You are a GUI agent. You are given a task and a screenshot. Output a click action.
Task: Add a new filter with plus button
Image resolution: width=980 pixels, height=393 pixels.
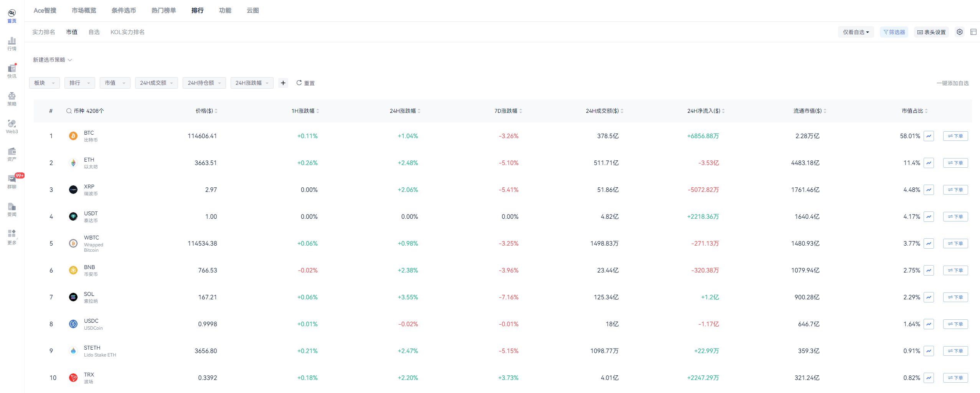coord(283,83)
